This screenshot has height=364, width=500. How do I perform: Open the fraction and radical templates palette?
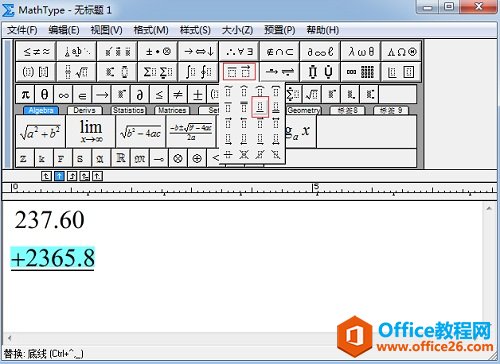77,72
